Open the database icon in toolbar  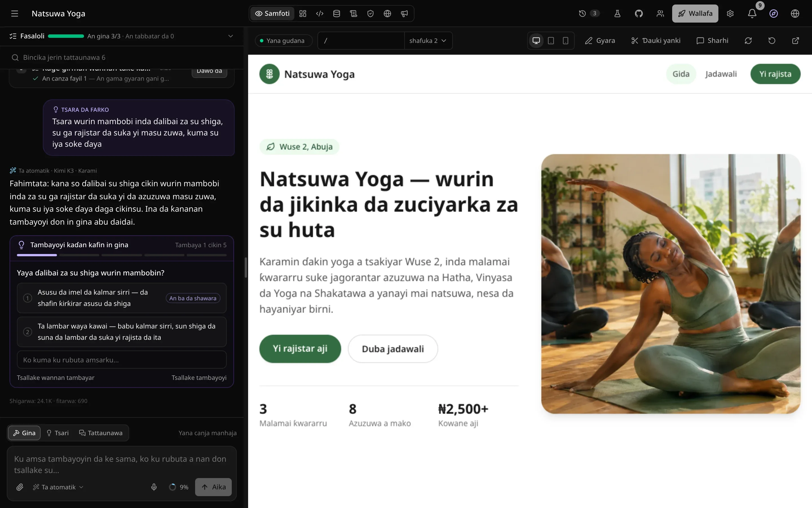[337, 14]
